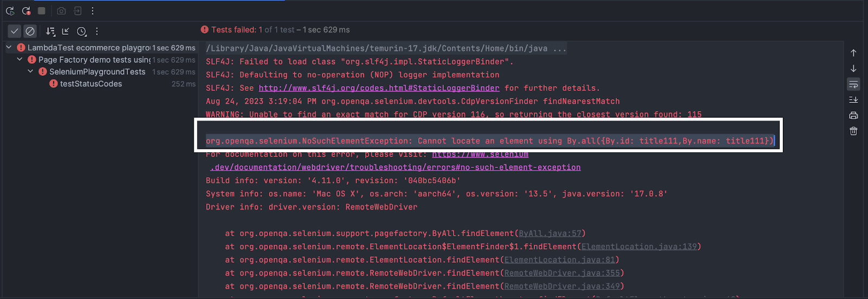868x299 pixels.
Task: Click the Tests failed status icon
Action: click(x=205, y=30)
